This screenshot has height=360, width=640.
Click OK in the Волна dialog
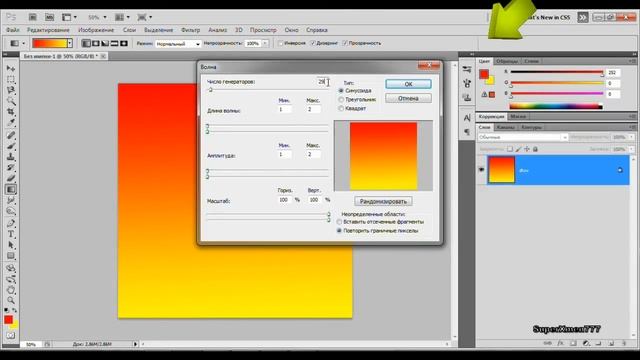pos(408,84)
